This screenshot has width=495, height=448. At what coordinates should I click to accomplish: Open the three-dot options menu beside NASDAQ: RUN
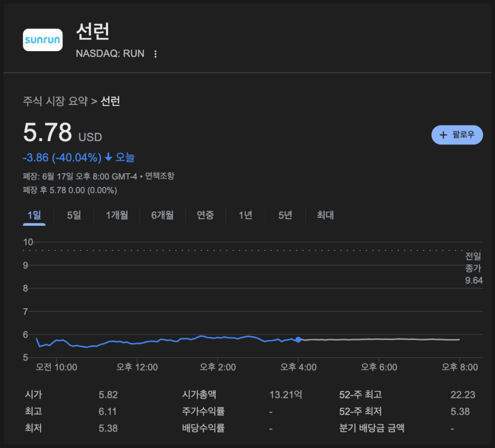[x=155, y=54]
